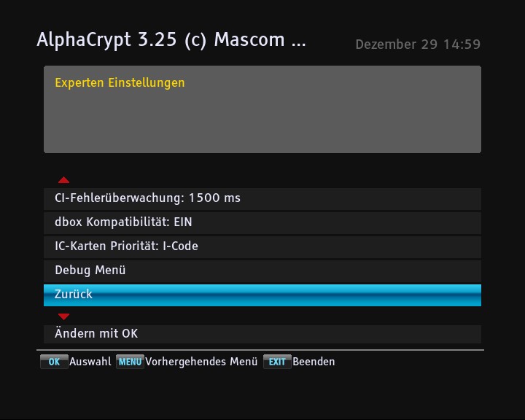
Task: Click the Ändern mit OK hint row
Action: coord(262,334)
